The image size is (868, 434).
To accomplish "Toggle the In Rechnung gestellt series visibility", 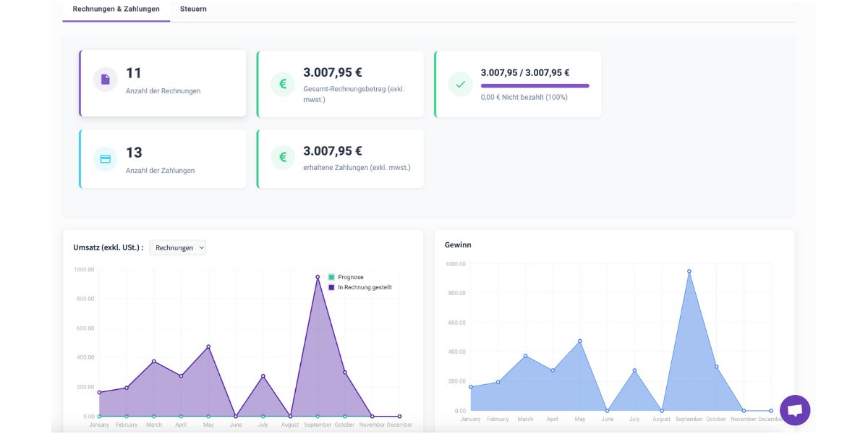I will coord(363,287).
